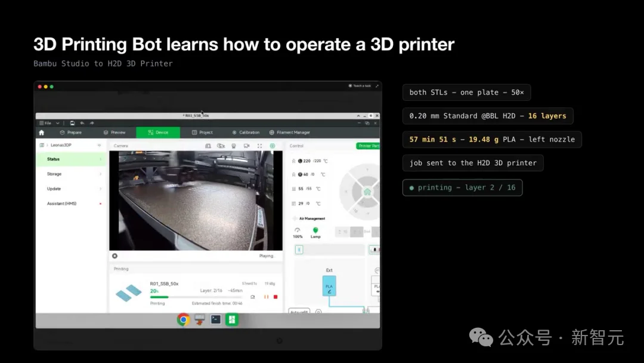644x363 pixels.
Task: Click the fullscreen icon on the camera panel
Action: coord(259,146)
